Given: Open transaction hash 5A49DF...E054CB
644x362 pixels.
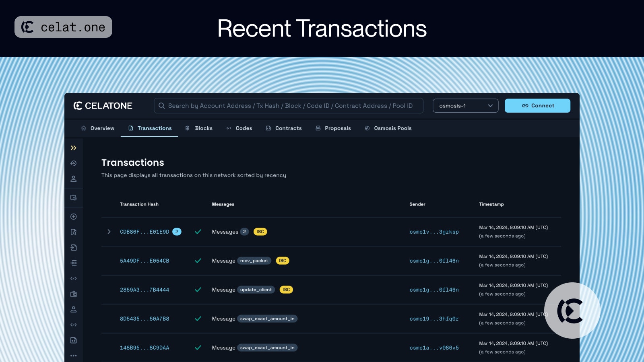Looking at the screenshot, I should [144, 261].
